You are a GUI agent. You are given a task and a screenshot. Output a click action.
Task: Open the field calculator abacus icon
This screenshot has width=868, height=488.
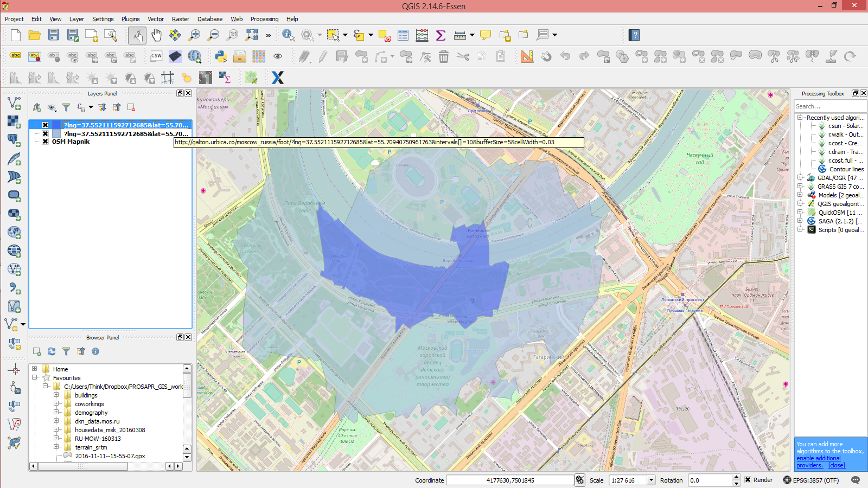click(422, 35)
